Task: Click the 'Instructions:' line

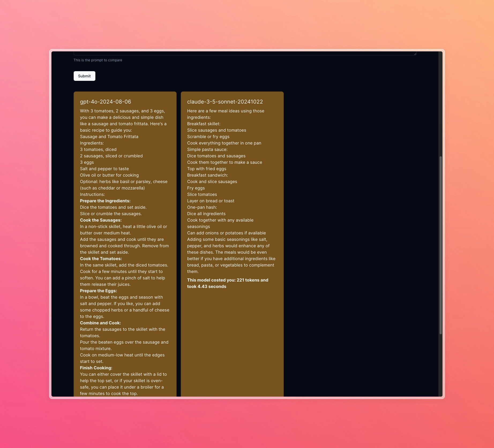Action: pyautogui.click(x=92, y=194)
